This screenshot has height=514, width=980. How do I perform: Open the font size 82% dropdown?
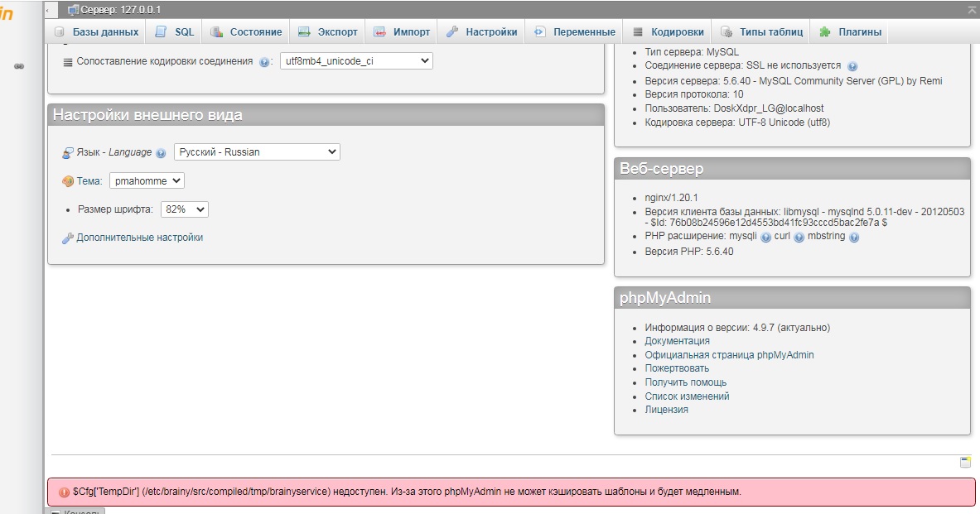184,209
